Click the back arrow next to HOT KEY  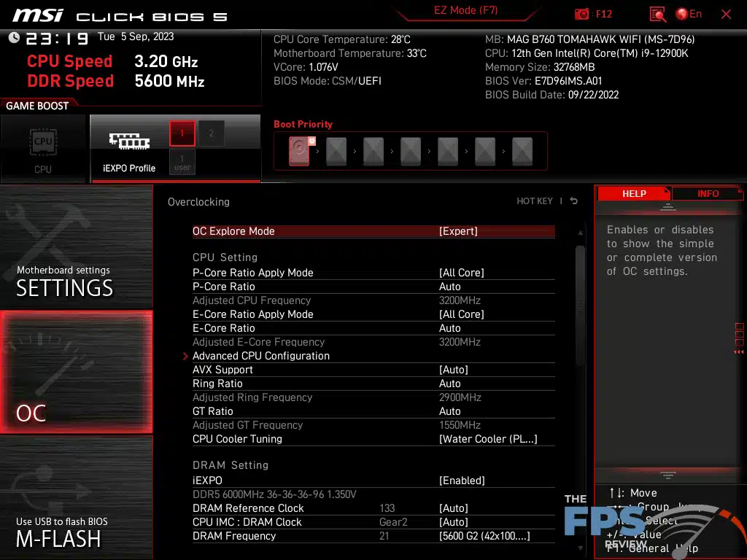[x=574, y=201]
